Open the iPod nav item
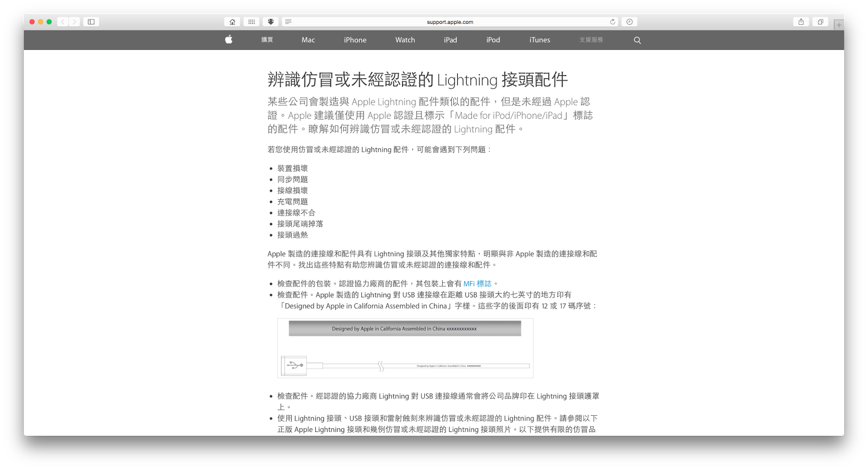The height and width of the screenshot is (470, 868). pyautogui.click(x=493, y=40)
